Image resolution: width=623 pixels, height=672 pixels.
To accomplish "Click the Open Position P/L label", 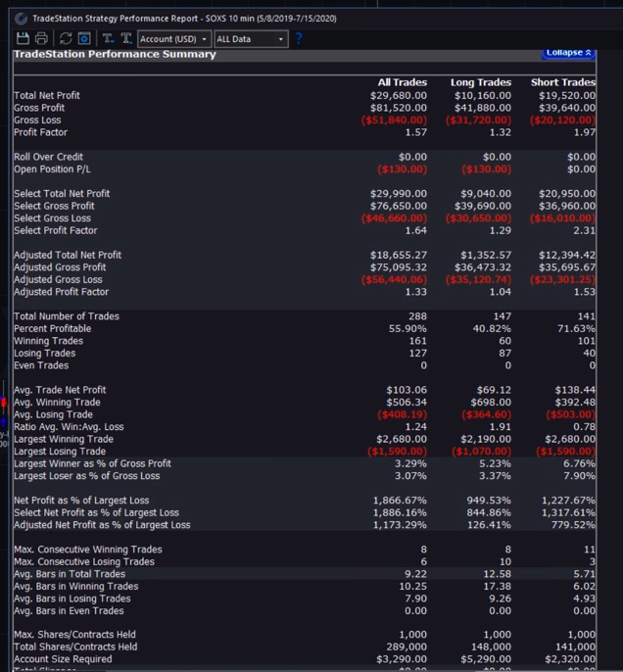I will tap(52, 168).
